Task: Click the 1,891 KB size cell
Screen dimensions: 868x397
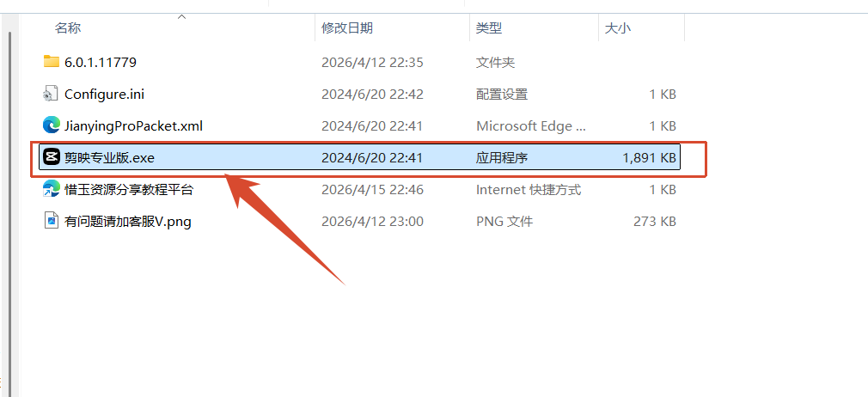Action: coord(649,158)
